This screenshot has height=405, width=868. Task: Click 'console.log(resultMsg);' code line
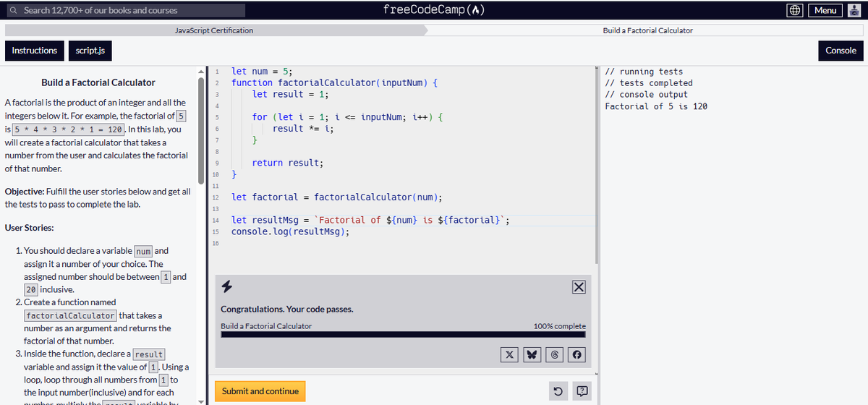pyautogui.click(x=291, y=231)
